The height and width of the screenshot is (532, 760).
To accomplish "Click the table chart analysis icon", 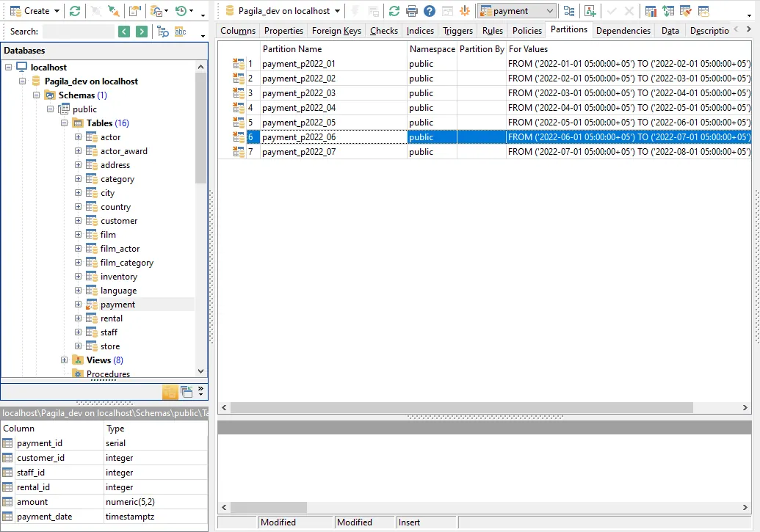I will 651,11.
